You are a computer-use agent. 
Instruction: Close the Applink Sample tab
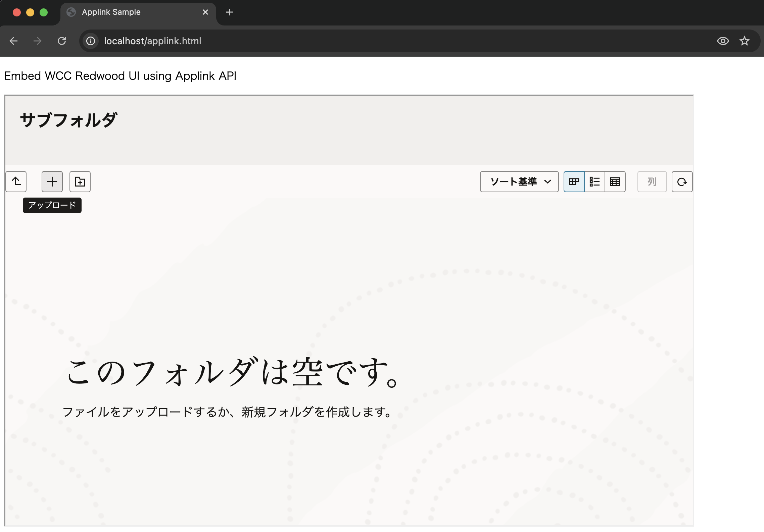205,12
